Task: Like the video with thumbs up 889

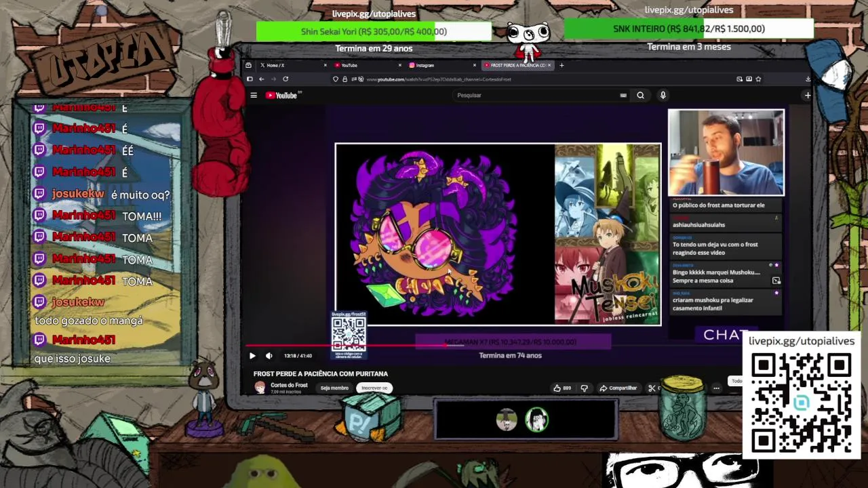Action: pyautogui.click(x=562, y=388)
